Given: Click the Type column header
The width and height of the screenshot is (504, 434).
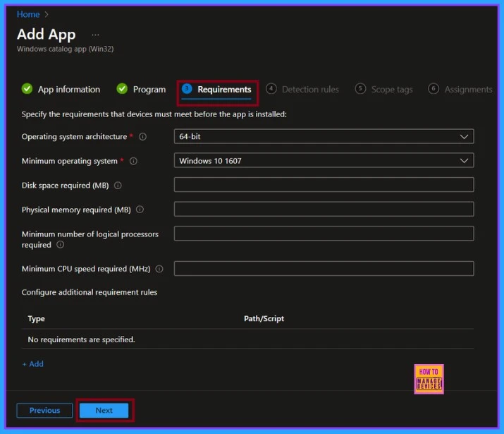Looking at the screenshot, I should 37,319.
